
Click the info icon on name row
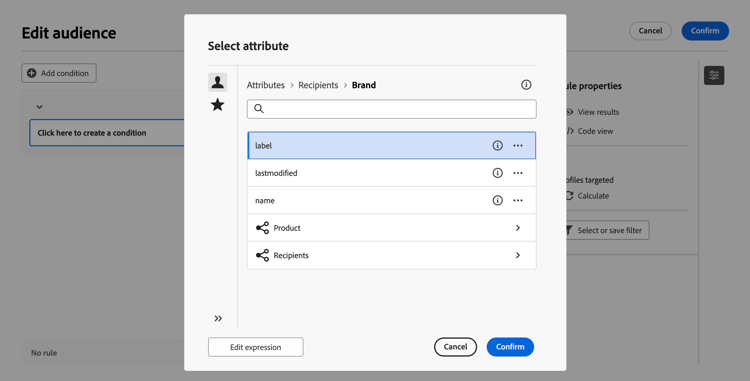click(x=497, y=200)
